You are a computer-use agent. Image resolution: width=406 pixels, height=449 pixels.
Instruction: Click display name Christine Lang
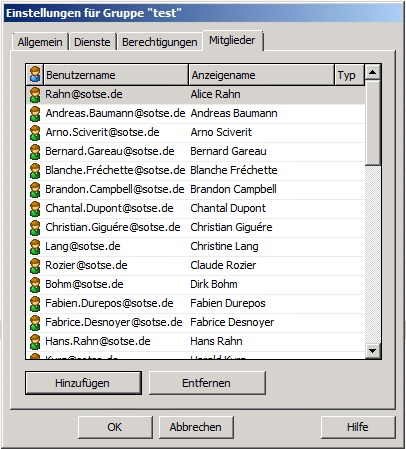225,246
